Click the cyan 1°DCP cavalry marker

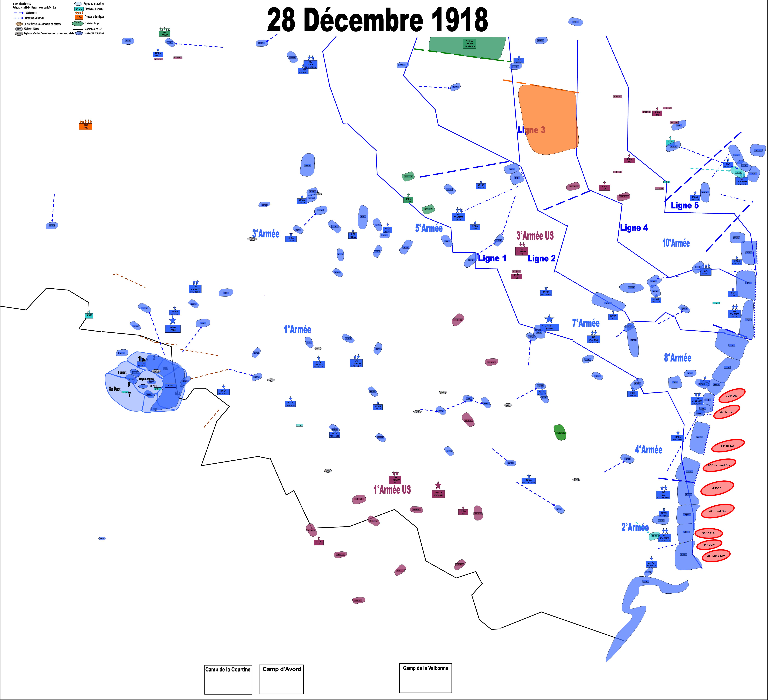[x=654, y=536]
